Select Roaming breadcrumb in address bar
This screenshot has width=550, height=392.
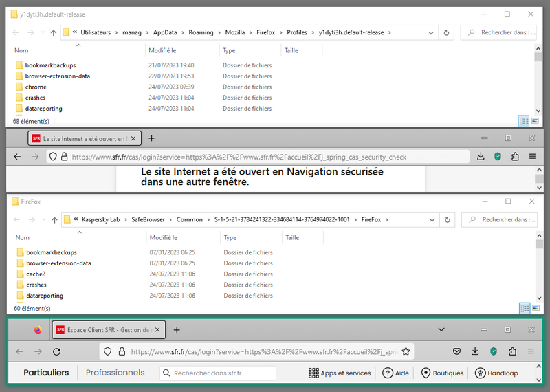click(201, 32)
